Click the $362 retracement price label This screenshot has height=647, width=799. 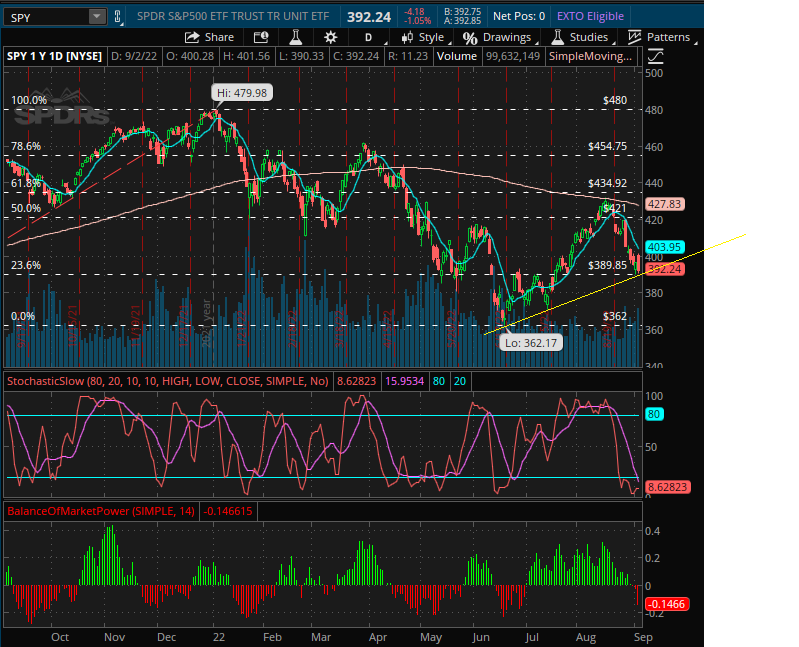(615, 316)
